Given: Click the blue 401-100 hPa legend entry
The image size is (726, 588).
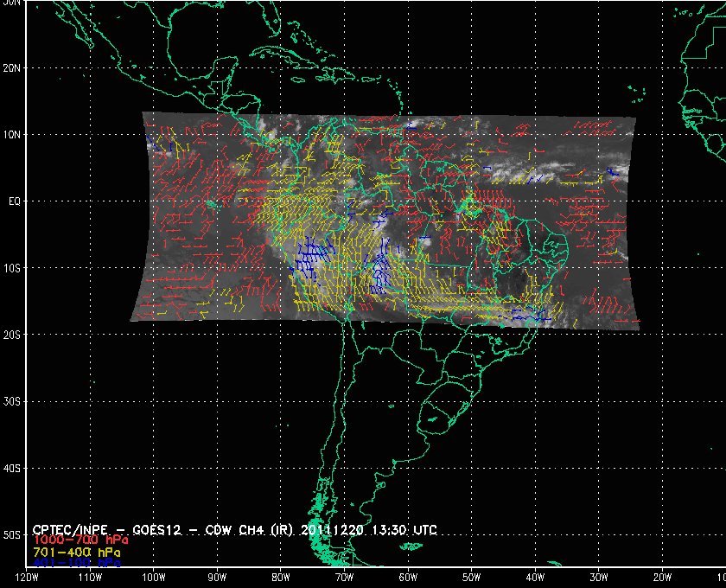Looking at the screenshot, I should click(x=76, y=564).
